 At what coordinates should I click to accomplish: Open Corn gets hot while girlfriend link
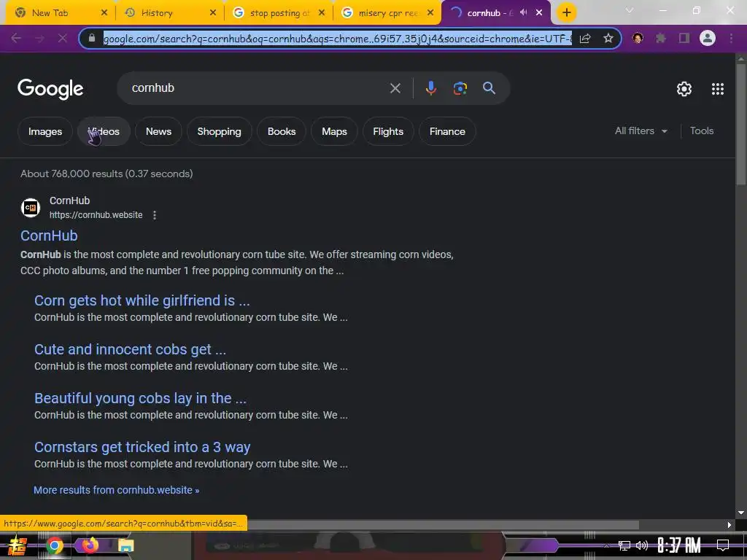click(142, 300)
